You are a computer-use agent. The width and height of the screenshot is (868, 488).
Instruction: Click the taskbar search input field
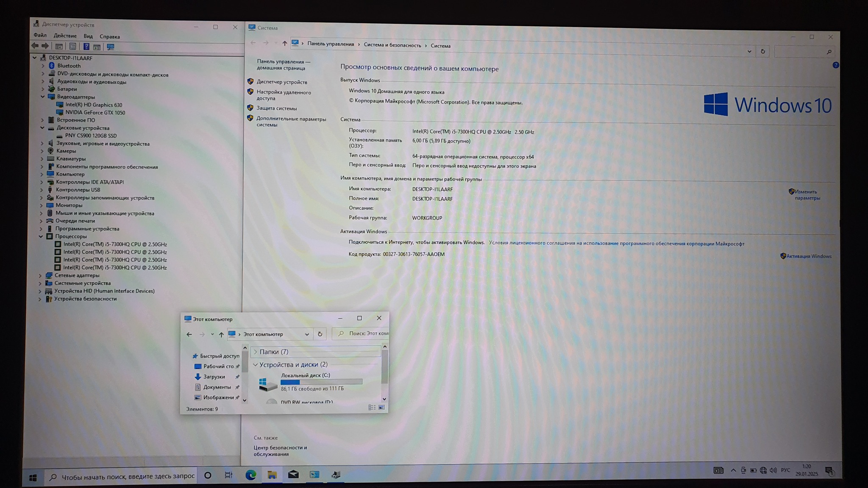127,476
